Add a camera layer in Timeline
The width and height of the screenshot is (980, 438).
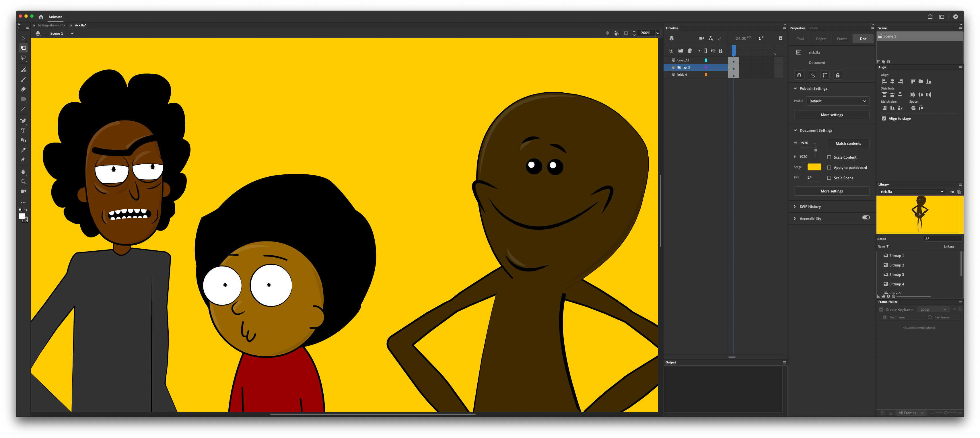point(701,38)
